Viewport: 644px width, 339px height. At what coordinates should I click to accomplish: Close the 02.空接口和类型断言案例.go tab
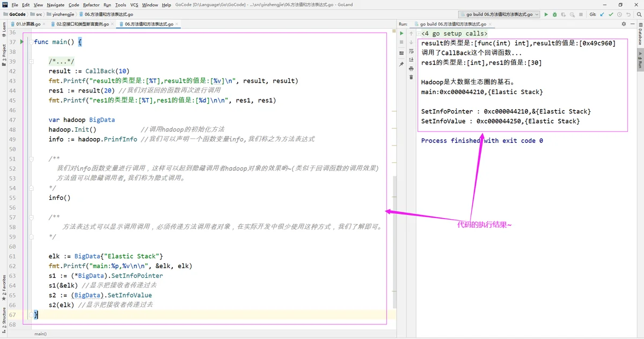[x=113, y=24]
